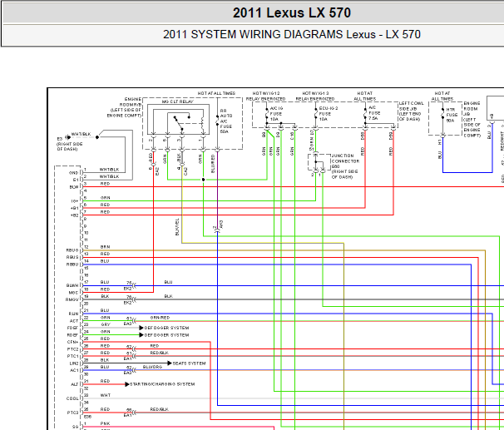This screenshot has width=504, height=430.
Task: Click the RBBU pin label
Action: tap(72, 264)
